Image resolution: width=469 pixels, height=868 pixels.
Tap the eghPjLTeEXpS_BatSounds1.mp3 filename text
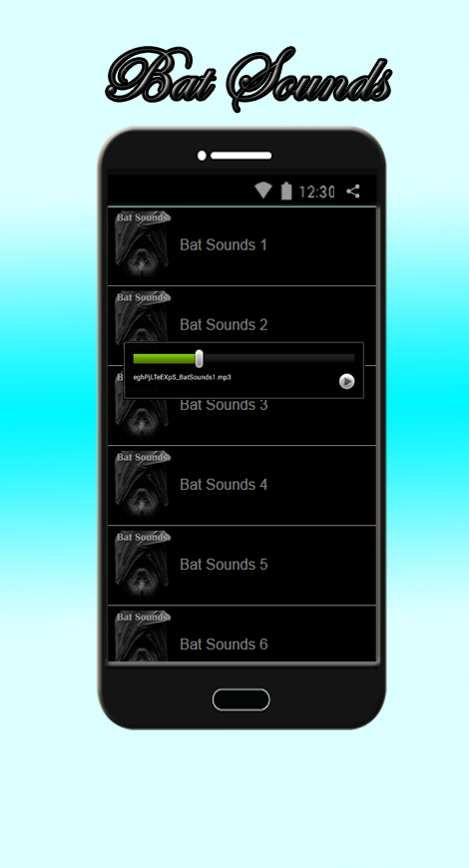tap(183, 377)
